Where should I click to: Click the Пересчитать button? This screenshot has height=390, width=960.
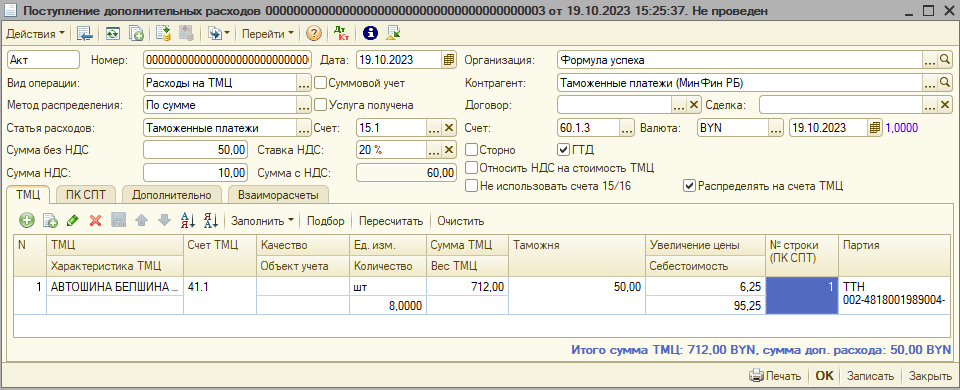pos(391,220)
